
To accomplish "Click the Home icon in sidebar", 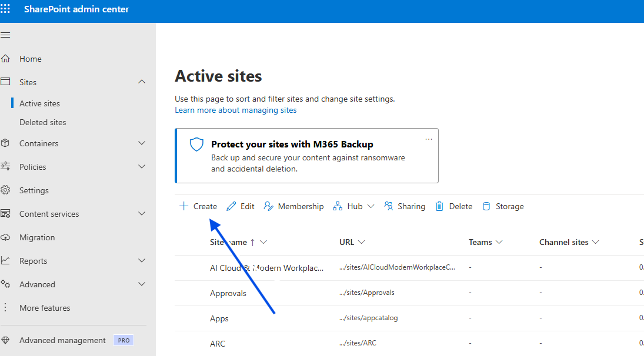I will [x=6, y=59].
